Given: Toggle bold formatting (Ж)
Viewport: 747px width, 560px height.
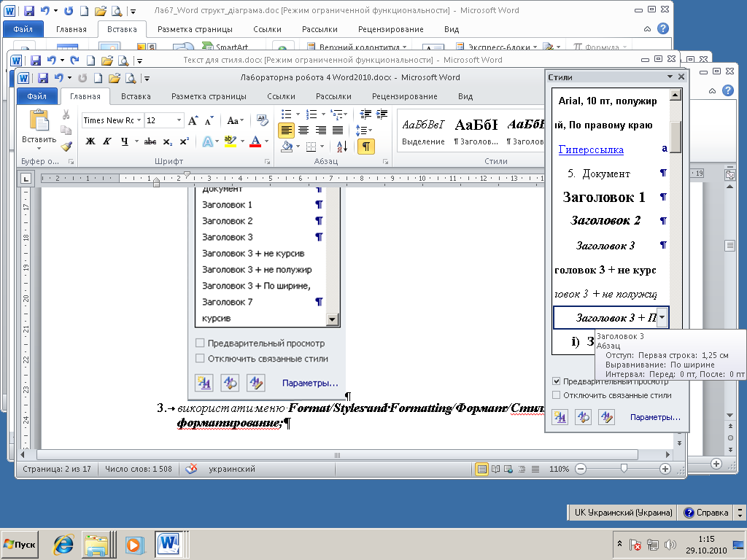Looking at the screenshot, I should point(90,141).
